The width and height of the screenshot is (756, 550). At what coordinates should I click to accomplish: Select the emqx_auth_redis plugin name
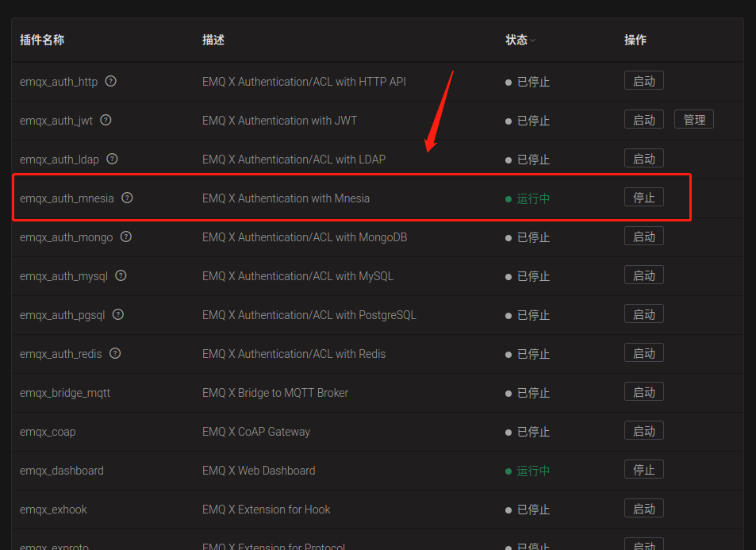[61, 354]
